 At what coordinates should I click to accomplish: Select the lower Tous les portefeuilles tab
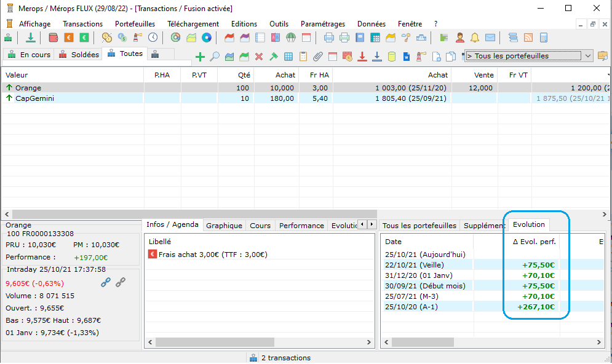tap(419, 226)
